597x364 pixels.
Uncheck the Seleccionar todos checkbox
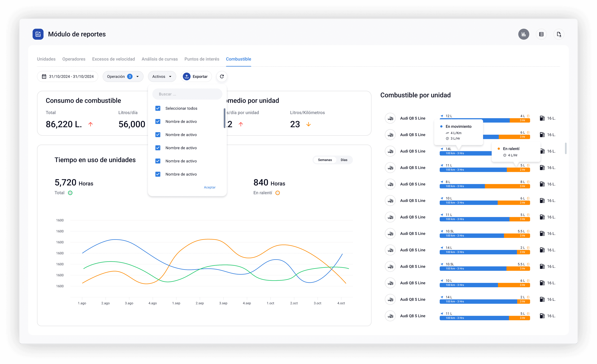[158, 108]
